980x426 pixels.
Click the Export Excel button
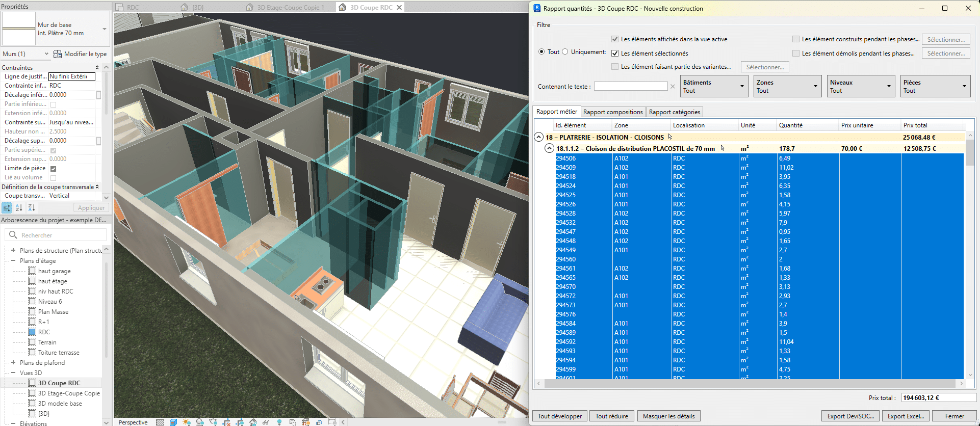(906, 416)
